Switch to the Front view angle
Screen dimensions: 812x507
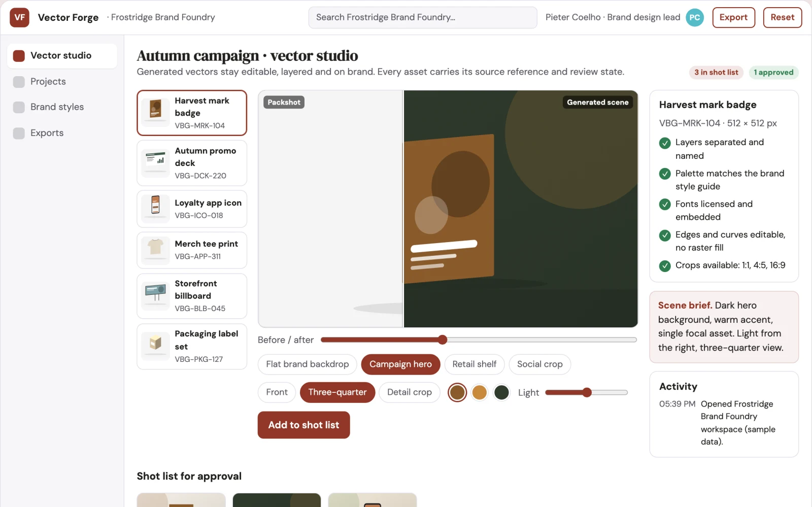point(277,392)
